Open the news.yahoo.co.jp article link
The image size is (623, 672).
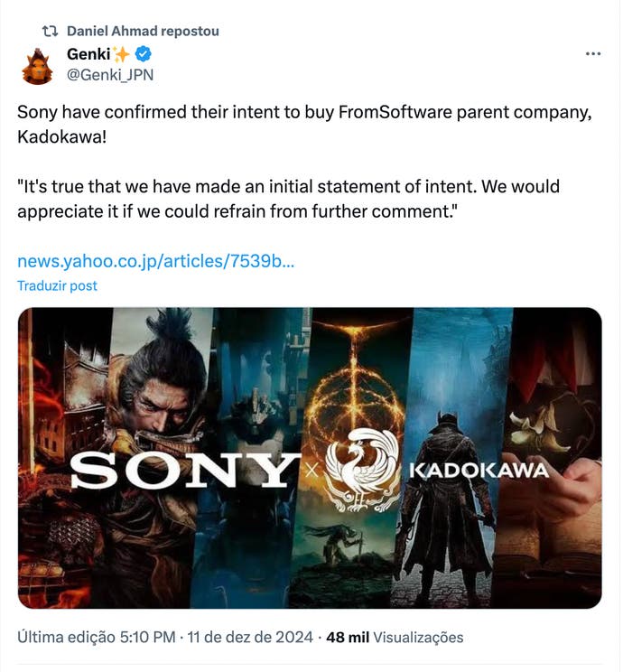click(155, 262)
